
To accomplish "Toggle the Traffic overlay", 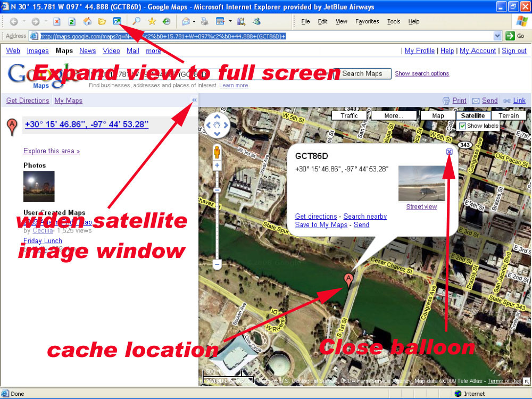I will (349, 115).
